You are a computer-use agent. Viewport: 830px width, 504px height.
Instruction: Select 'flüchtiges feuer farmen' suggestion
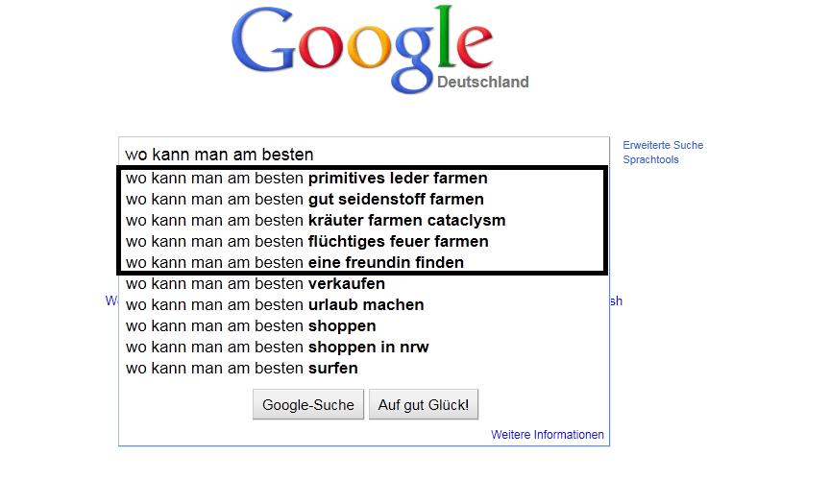click(x=306, y=242)
